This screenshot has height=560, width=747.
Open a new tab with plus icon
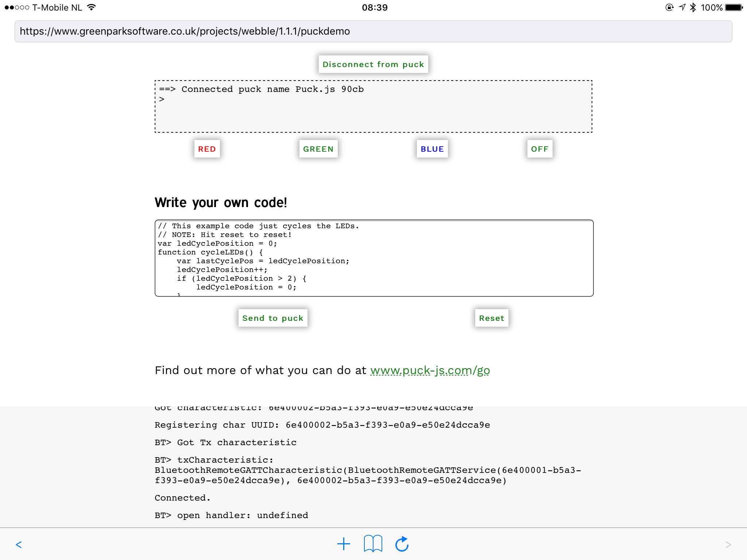pos(344,544)
